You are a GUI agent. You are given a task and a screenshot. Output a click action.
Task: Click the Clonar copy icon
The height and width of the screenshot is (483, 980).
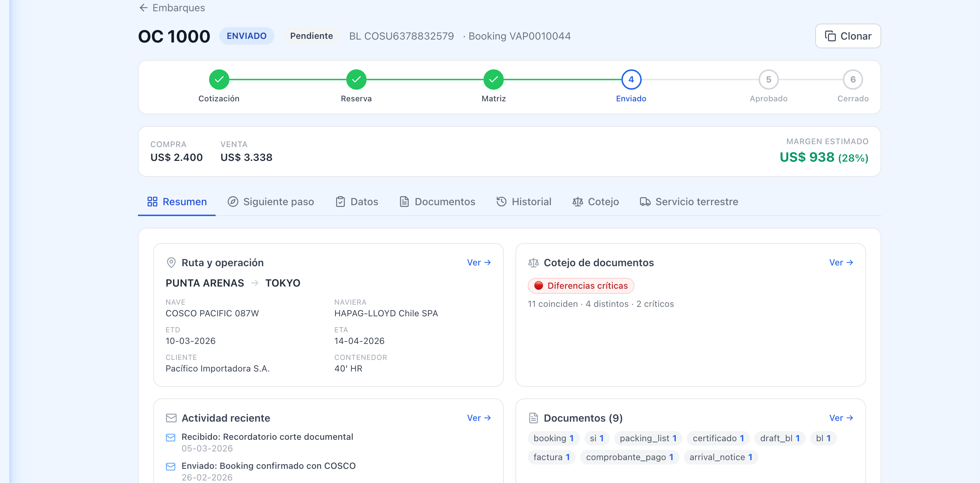point(830,36)
